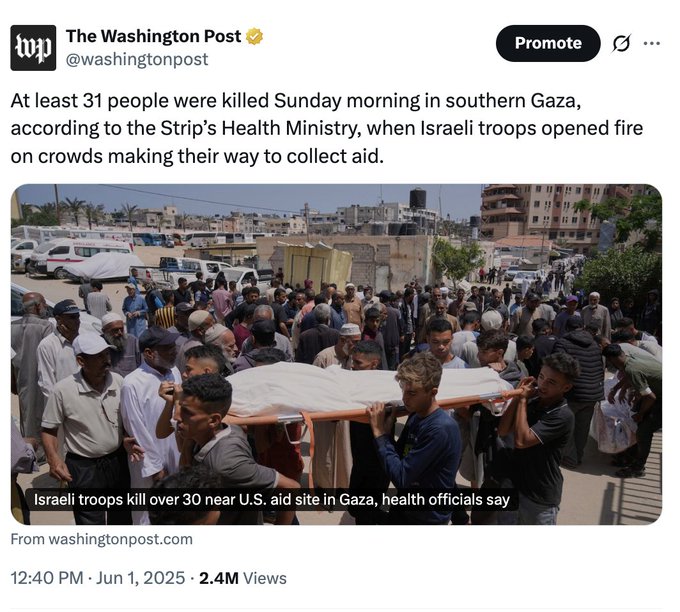Click the gold verified badge
The image size is (680, 612).
[255, 37]
